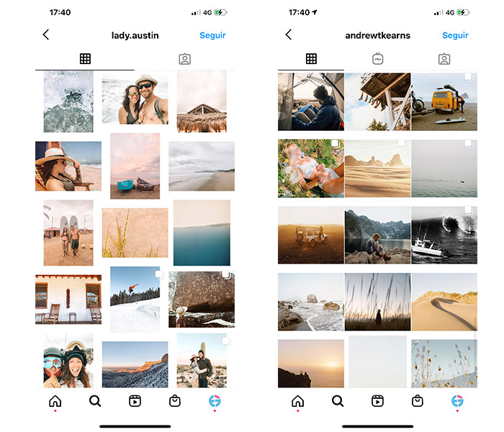Tap Search icon in left phone
This screenshot has height=432, width=504.
point(95,401)
